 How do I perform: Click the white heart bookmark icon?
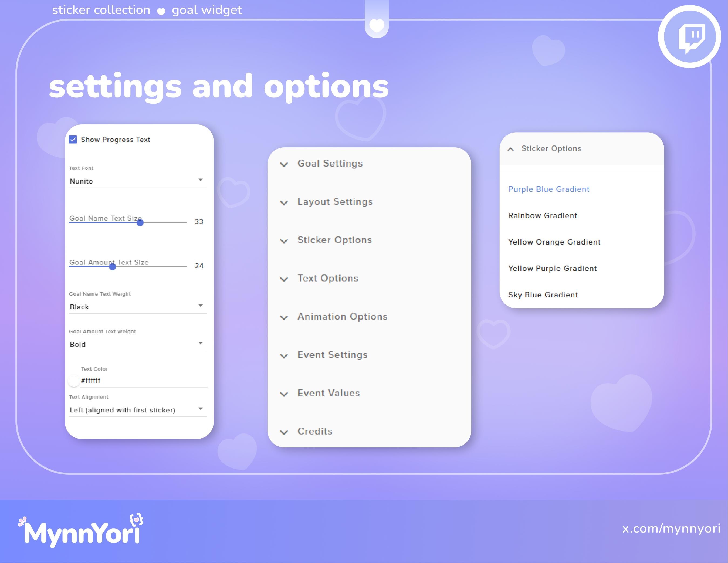[377, 25]
